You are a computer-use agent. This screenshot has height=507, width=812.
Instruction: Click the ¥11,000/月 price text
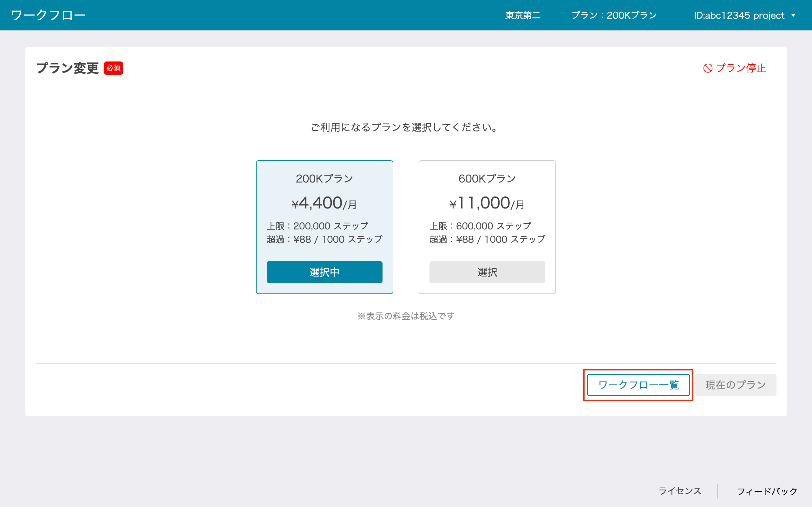click(x=487, y=203)
